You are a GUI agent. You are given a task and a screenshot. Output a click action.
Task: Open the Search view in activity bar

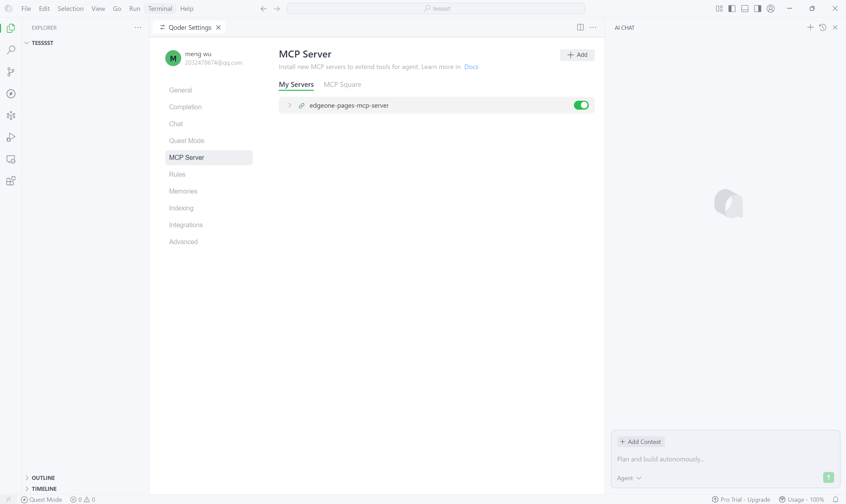11,50
